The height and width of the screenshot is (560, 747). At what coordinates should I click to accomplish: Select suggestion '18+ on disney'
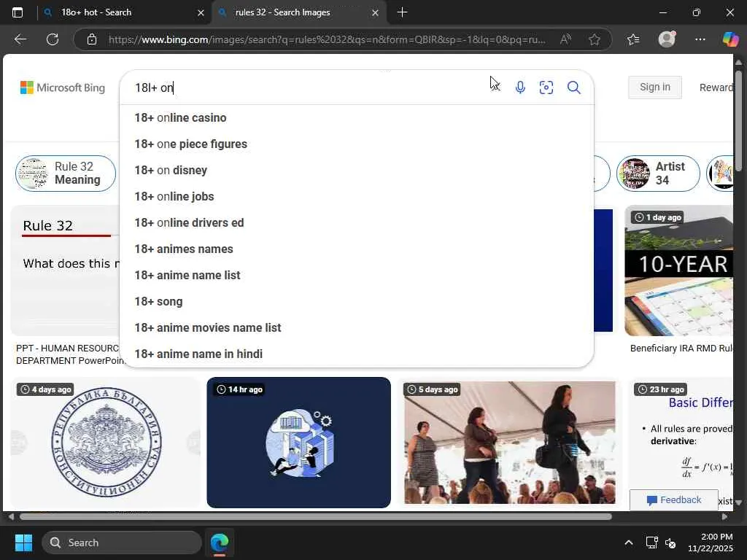[356, 170]
